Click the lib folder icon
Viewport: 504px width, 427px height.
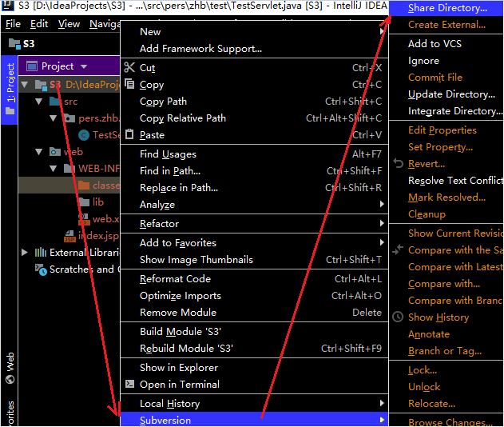[x=84, y=202]
